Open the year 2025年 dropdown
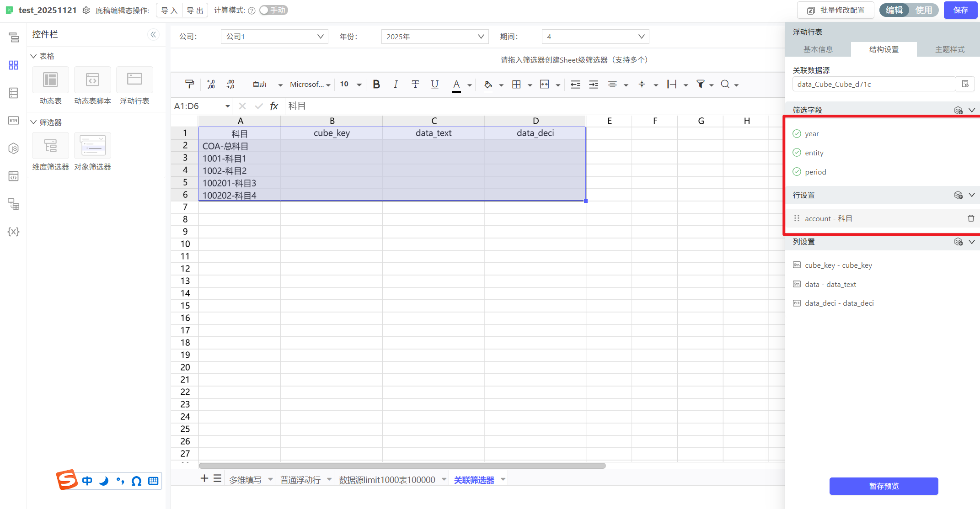Image resolution: width=980 pixels, height=509 pixels. coord(434,37)
